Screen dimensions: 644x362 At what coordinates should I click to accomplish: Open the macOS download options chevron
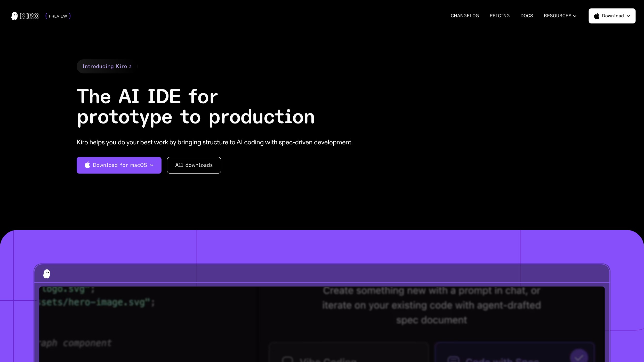coord(152,165)
